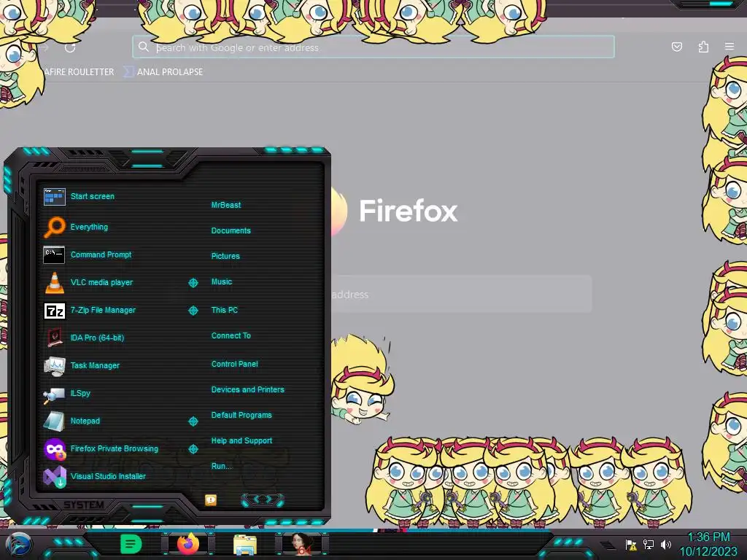Open the clock showing 1:36 PM
Screen dimensions: 747x560
[708, 544]
